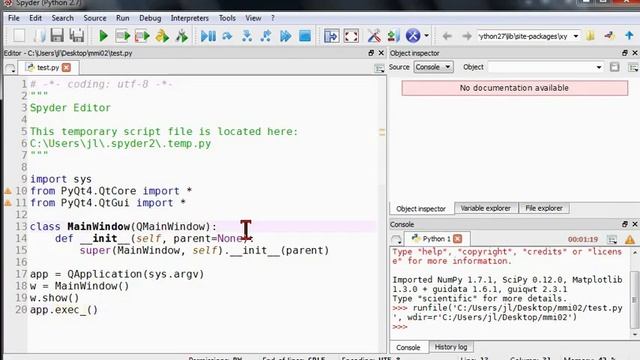
Task: Open the Source Console combo box
Action: coord(433,67)
